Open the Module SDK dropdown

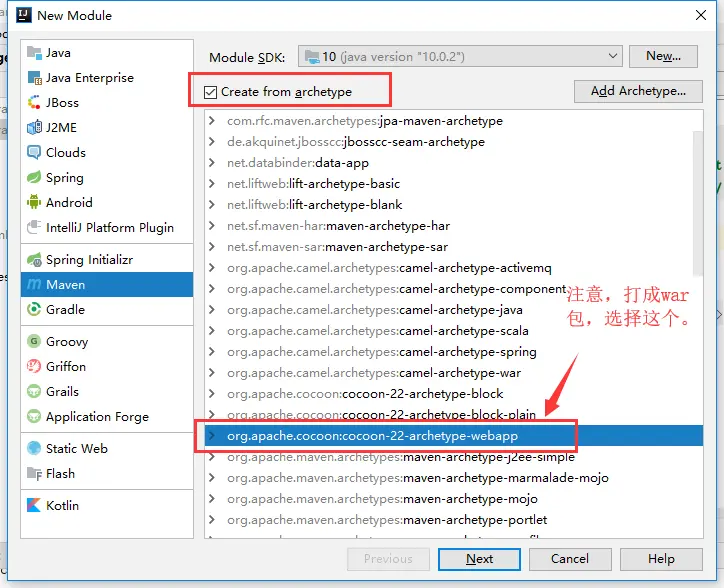point(460,56)
